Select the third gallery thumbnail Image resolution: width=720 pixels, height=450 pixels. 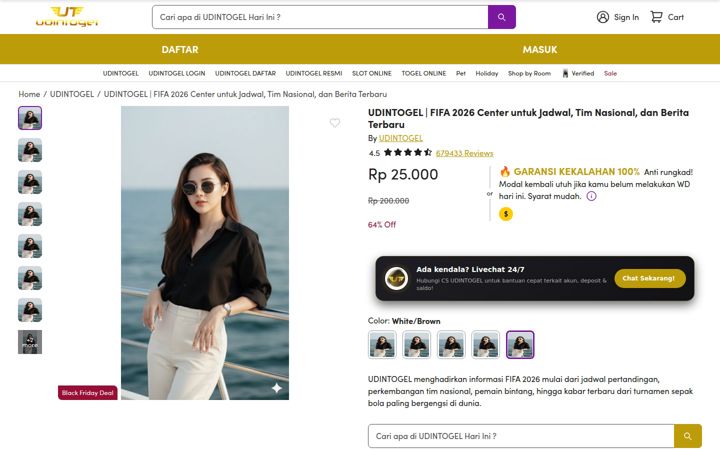30,182
